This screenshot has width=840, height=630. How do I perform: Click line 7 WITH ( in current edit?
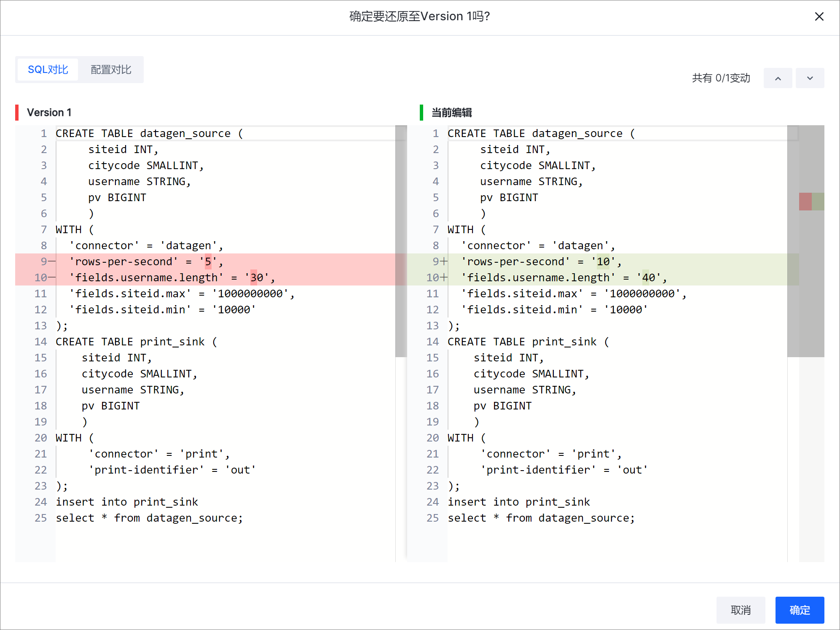[467, 229]
